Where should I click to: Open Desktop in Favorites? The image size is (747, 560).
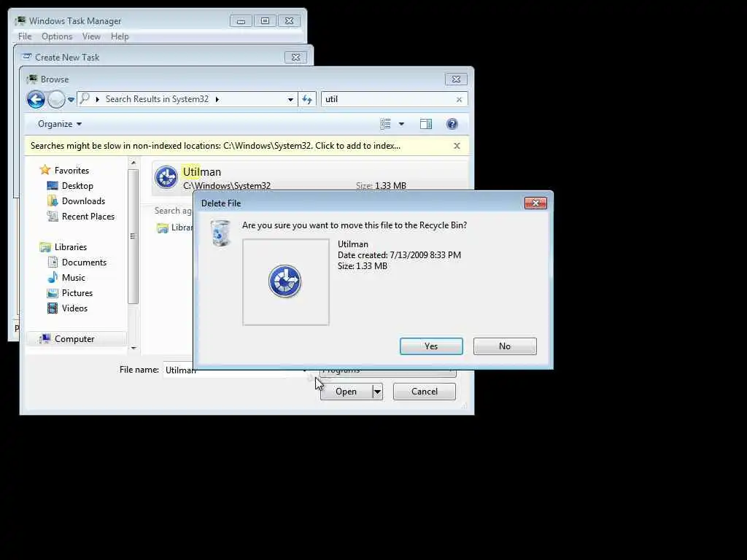77,186
